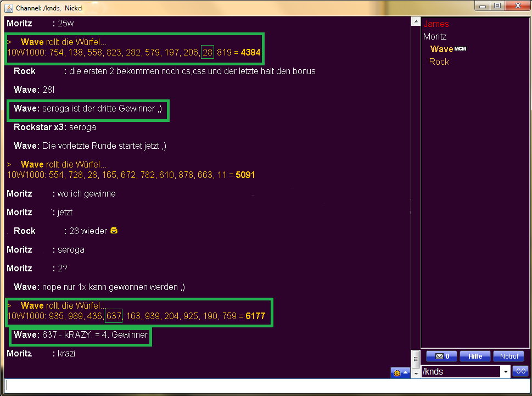Close the chat window
This screenshot has width=532, height=396.
(x=518, y=6)
